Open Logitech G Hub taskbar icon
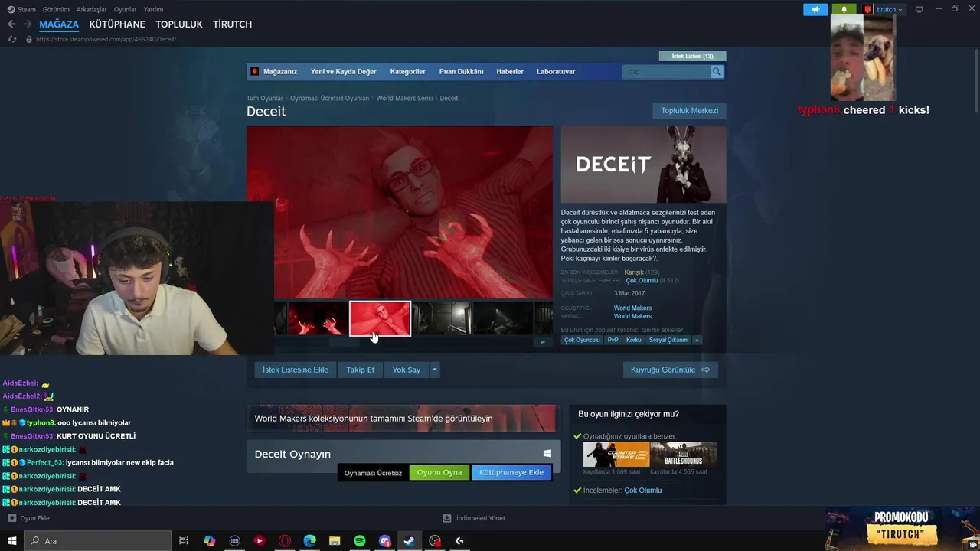This screenshot has height=551, width=980. coord(460,541)
